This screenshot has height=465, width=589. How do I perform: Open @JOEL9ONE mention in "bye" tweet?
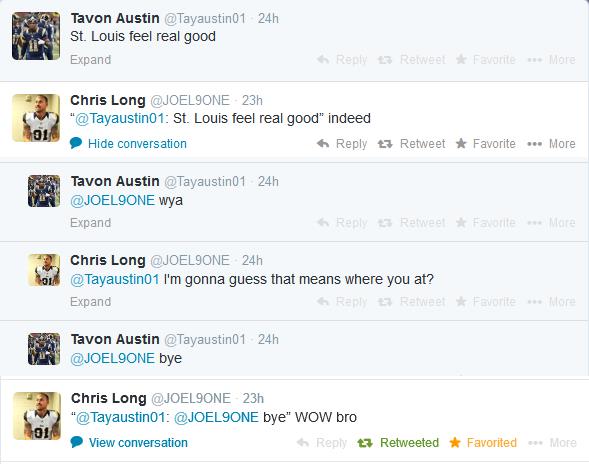coord(112,358)
